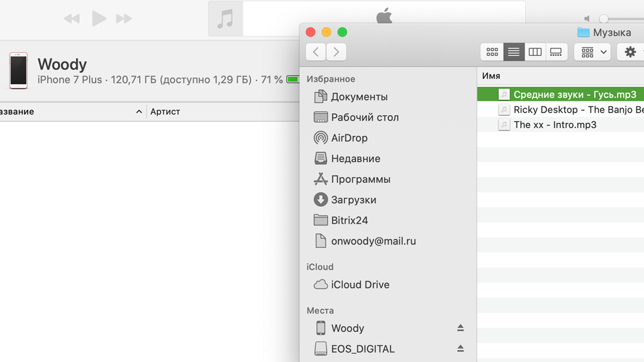Click the iPhone 7 Plus storage info text
The image size is (644, 362).
coord(160,80)
